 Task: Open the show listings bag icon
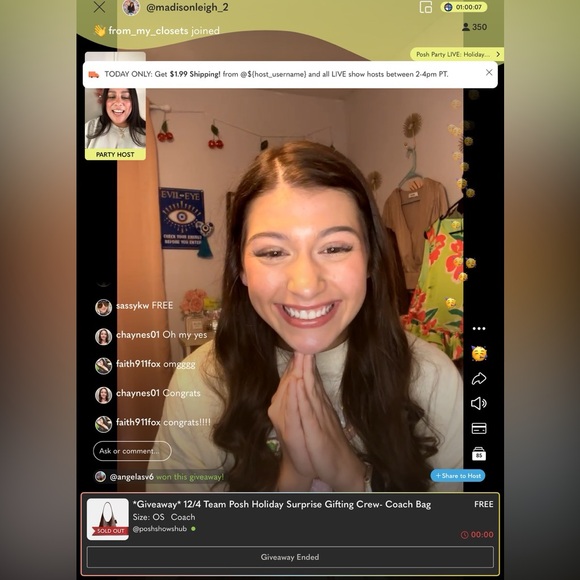click(x=479, y=454)
